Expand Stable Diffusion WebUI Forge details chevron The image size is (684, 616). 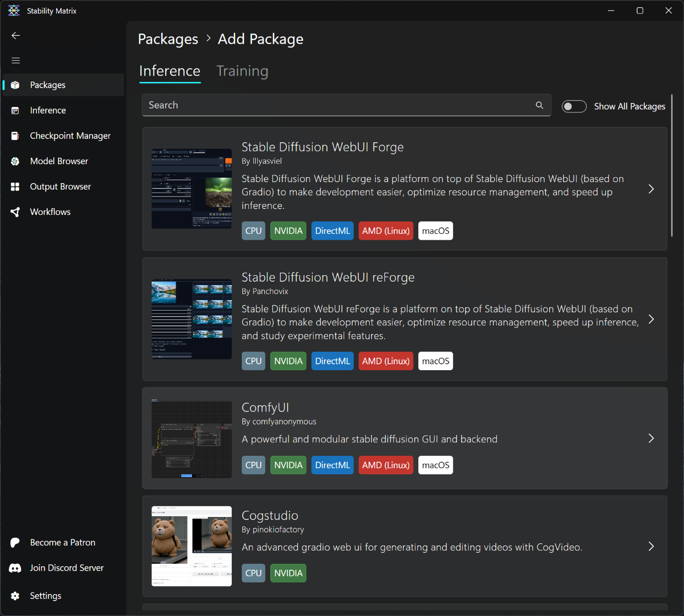651,189
